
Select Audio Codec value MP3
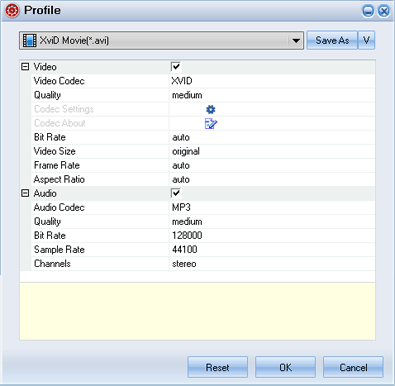point(181,207)
